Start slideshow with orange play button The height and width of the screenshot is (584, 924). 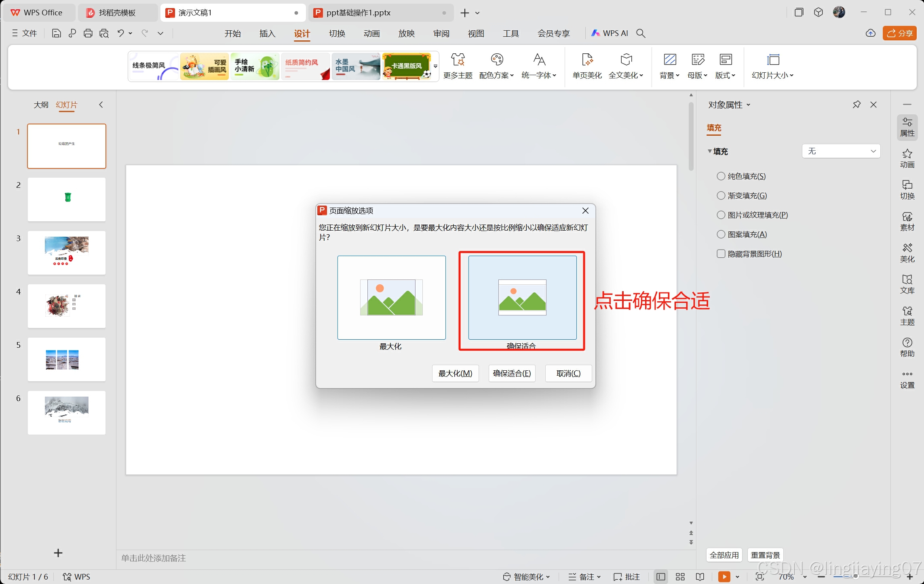click(x=724, y=576)
